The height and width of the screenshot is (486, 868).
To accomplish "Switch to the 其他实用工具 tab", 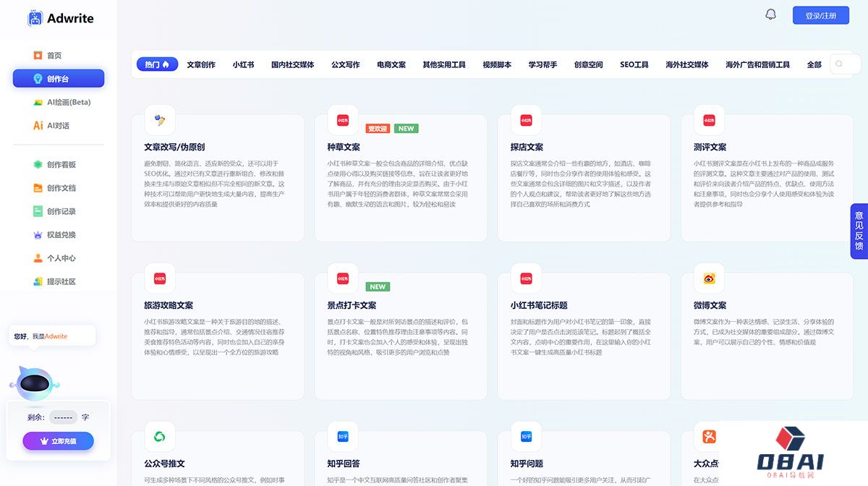I will [x=444, y=65].
